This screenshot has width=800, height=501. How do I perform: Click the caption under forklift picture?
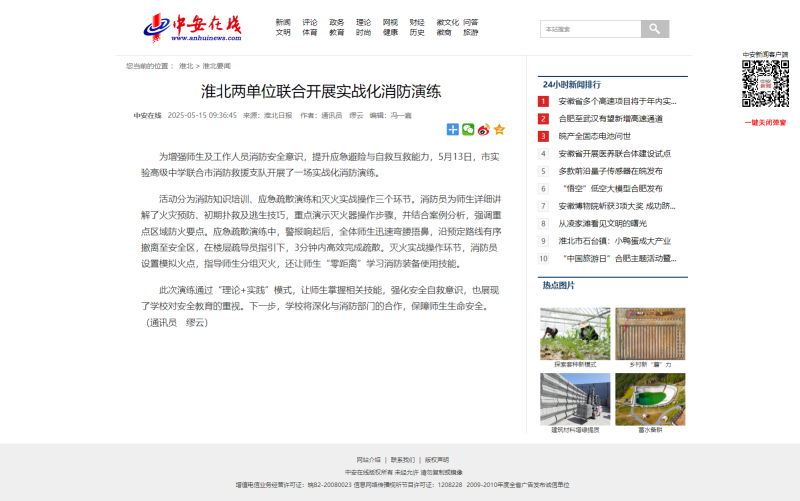point(575,430)
